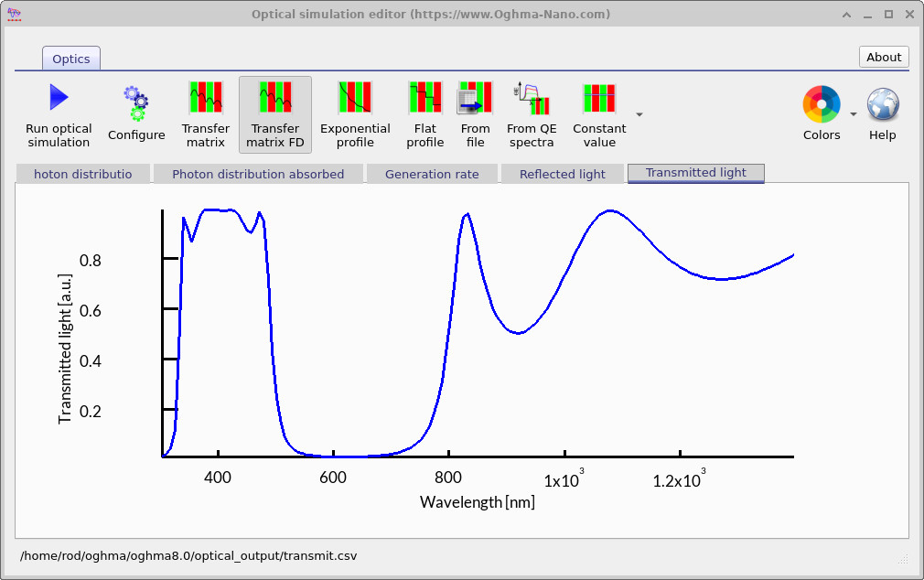Expand the Colors dropdown arrow
The image size is (924, 580).
point(853,114)
